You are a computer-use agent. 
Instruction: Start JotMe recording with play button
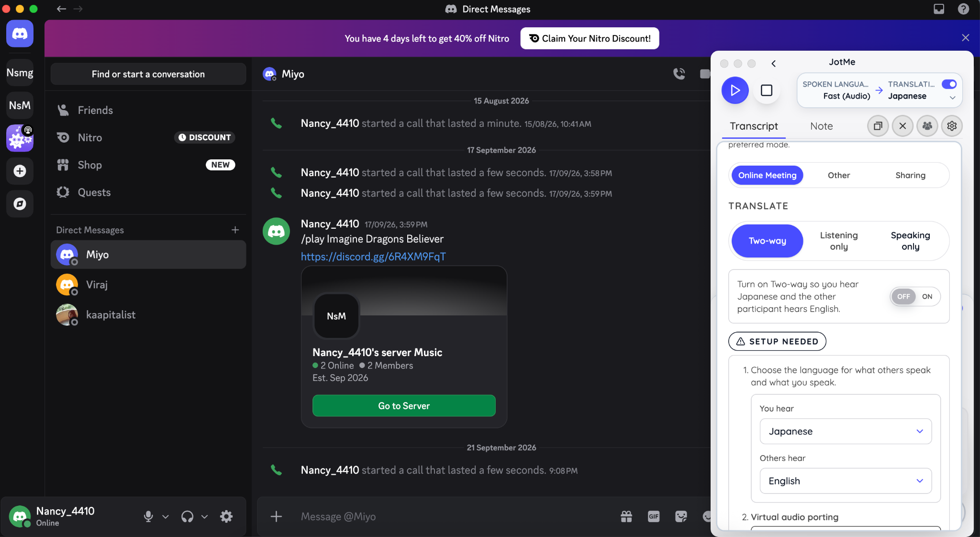coord(735,90)
